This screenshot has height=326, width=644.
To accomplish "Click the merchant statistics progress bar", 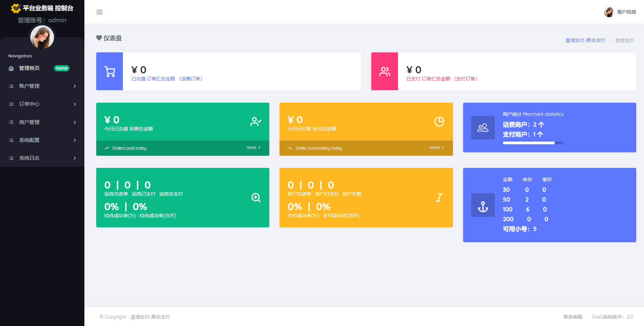I will point(533,143).
